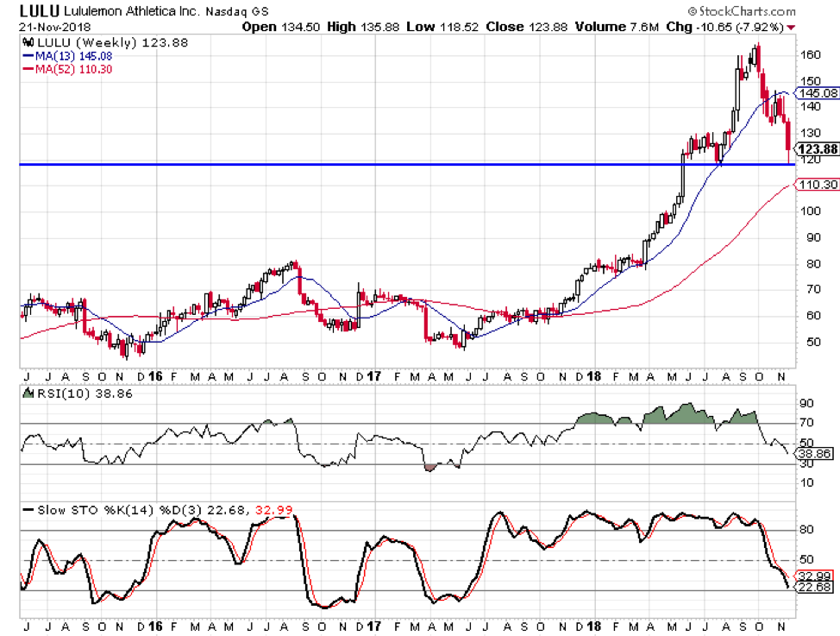Click the Volume 7.6M value

pyautogui.click(x=617, y=27)
